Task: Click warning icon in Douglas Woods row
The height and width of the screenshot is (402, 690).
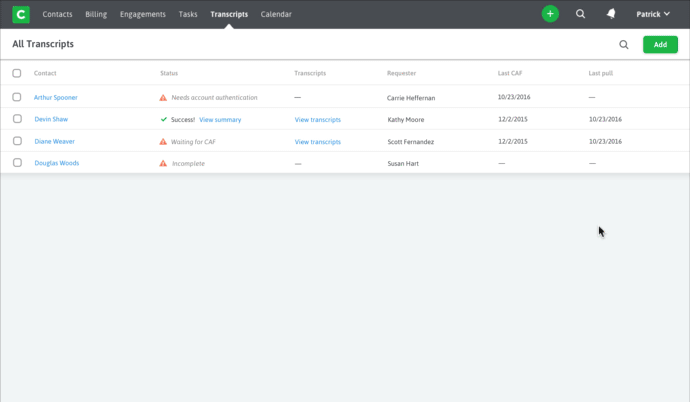Action: pos(163,163)
